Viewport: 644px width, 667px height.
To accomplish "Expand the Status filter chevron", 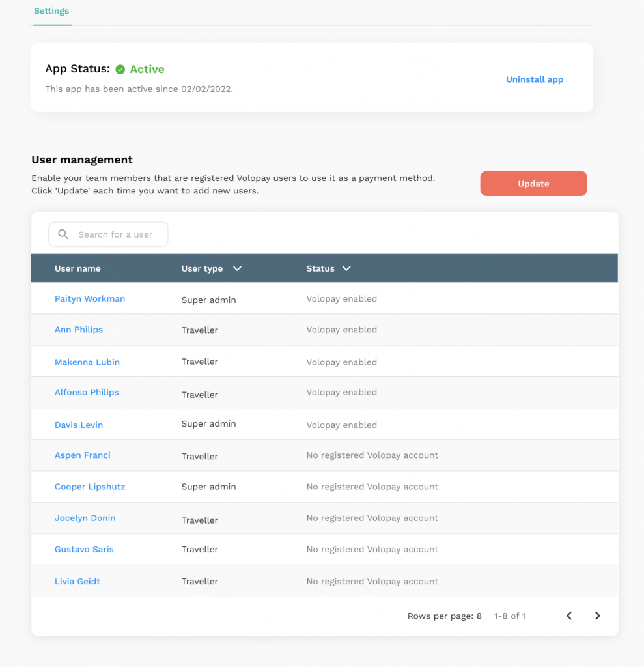I will point(346,268).
